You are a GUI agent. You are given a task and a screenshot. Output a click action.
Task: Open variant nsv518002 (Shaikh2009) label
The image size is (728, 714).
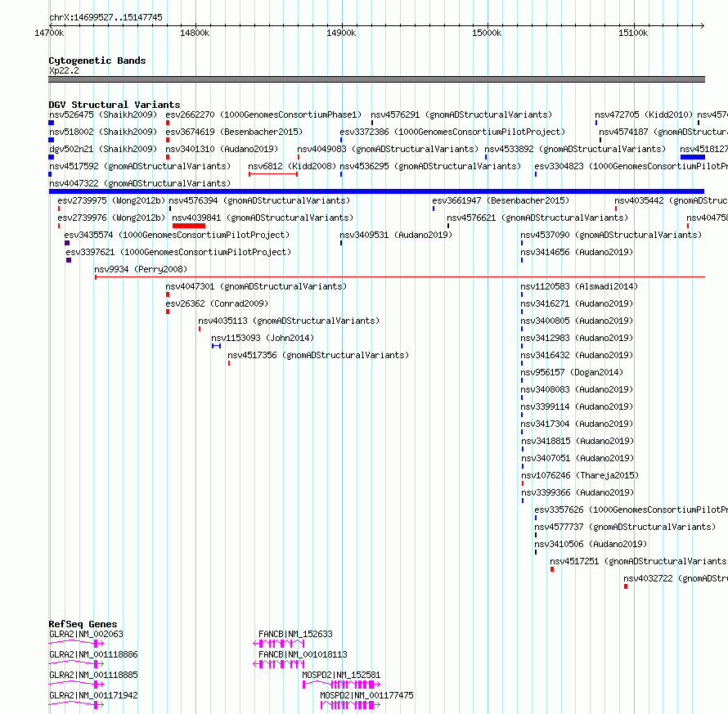click(x=103, y=132)
